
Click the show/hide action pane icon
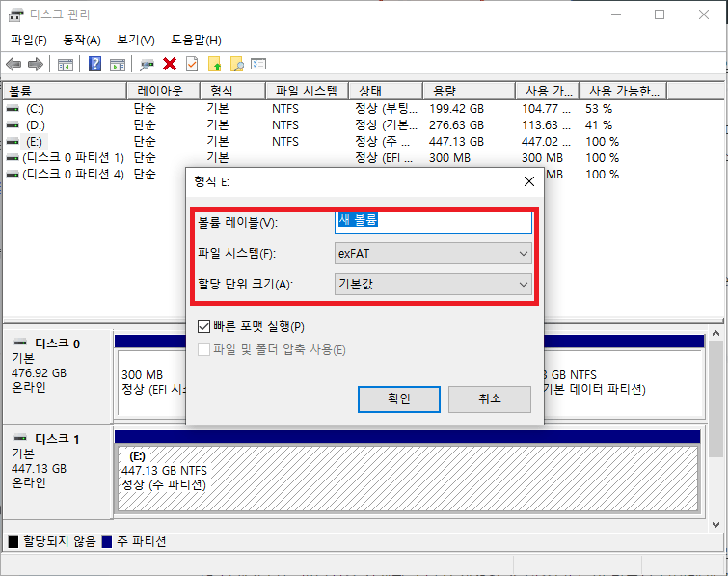pos(118,65)
